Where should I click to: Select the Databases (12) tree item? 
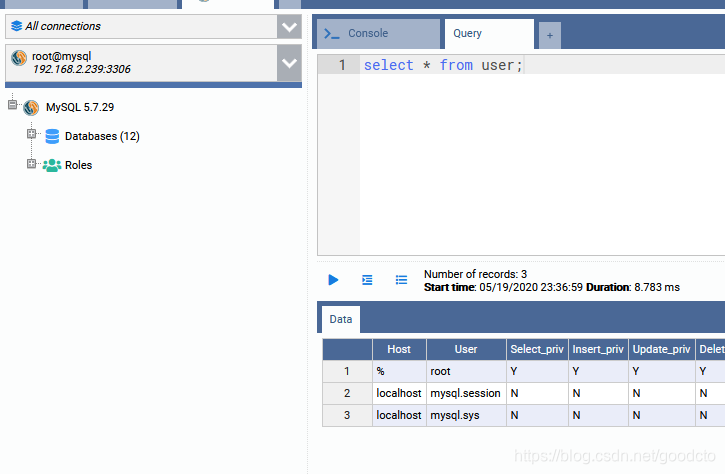coord(102,136)
